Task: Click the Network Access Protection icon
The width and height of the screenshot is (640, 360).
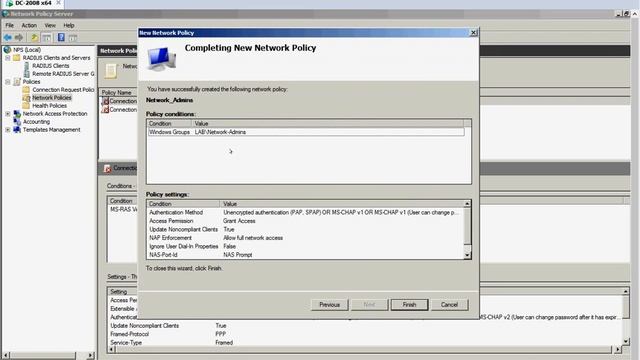Action: [17, 114]
